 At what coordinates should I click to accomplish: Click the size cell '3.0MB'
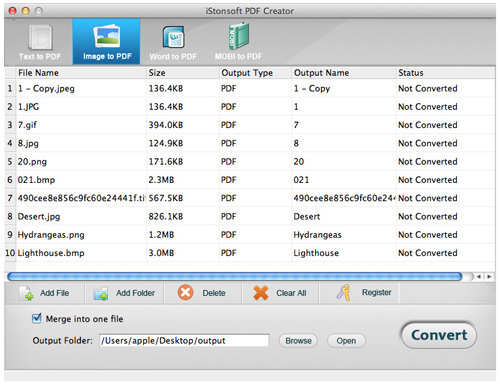click(x=161, y=253)
